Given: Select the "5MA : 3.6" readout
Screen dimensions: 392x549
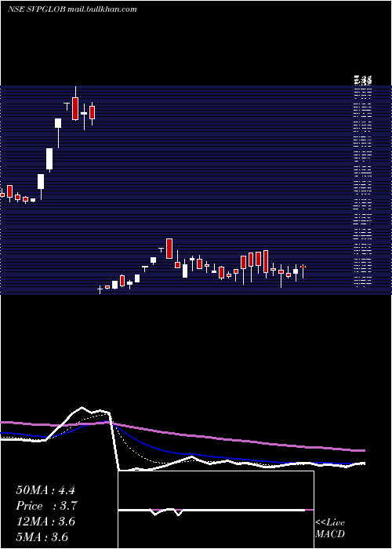Looking at the screenshot, I should pyautogui.click(x=42, y=537).
